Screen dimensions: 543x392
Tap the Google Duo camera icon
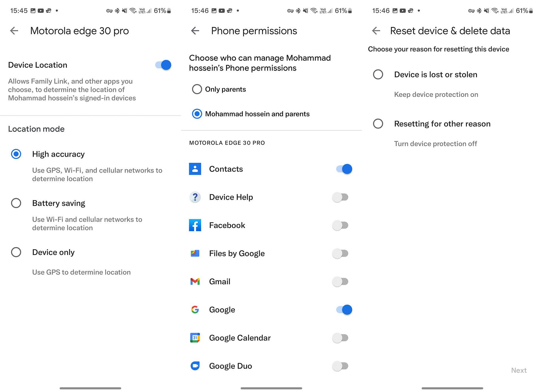(195, 366)
